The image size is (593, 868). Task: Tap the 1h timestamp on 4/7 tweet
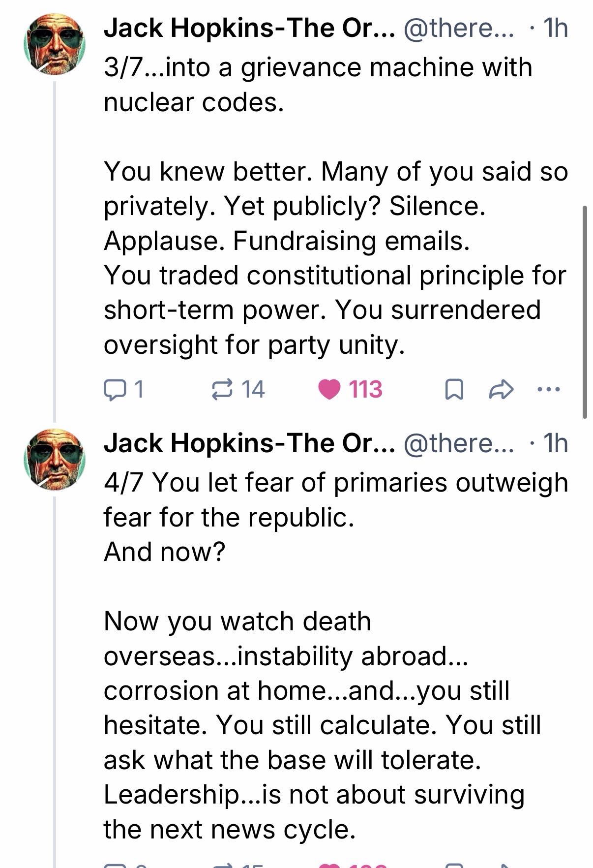coord(555,443)
